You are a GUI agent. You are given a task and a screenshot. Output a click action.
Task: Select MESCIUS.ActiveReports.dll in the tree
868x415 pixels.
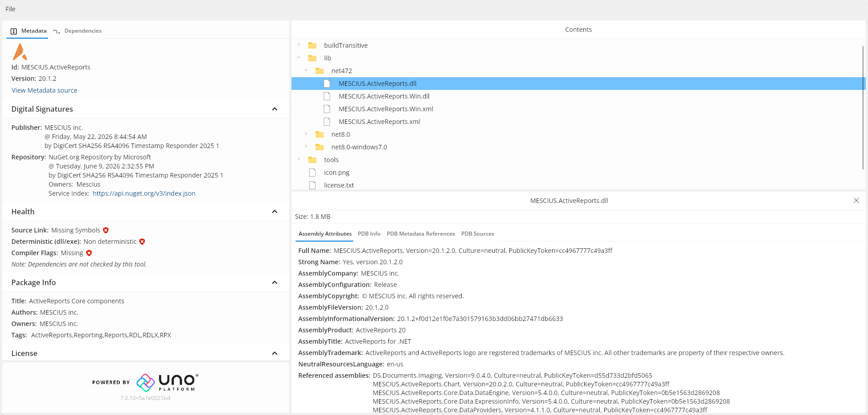coord(578,84)
